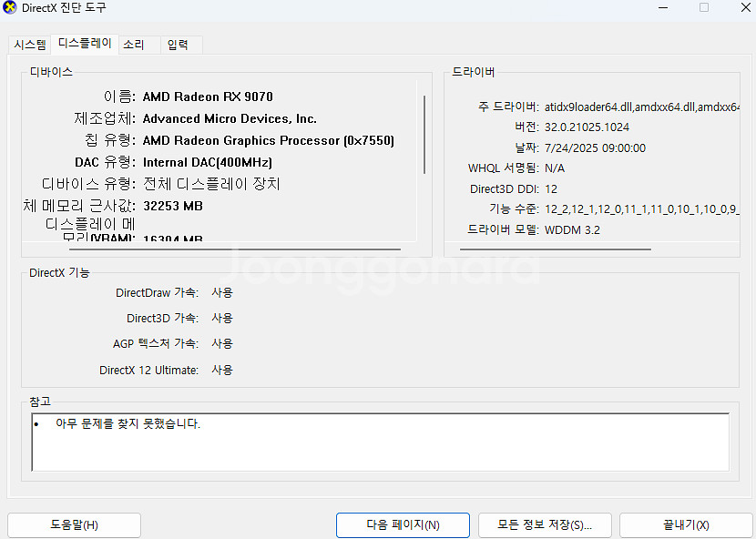This screenshot has height=539, width=756.
Task: Click the 끝내기(X) button
Action: 686,524
